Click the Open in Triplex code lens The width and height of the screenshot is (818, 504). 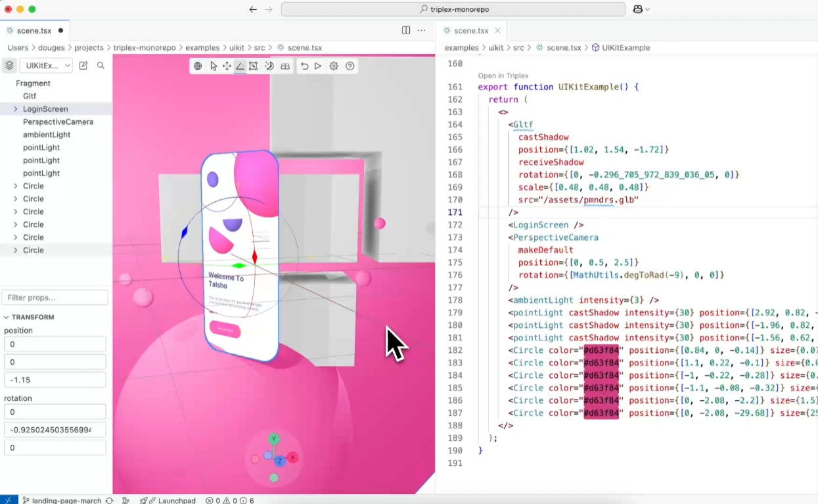click(x=503, y=76)
